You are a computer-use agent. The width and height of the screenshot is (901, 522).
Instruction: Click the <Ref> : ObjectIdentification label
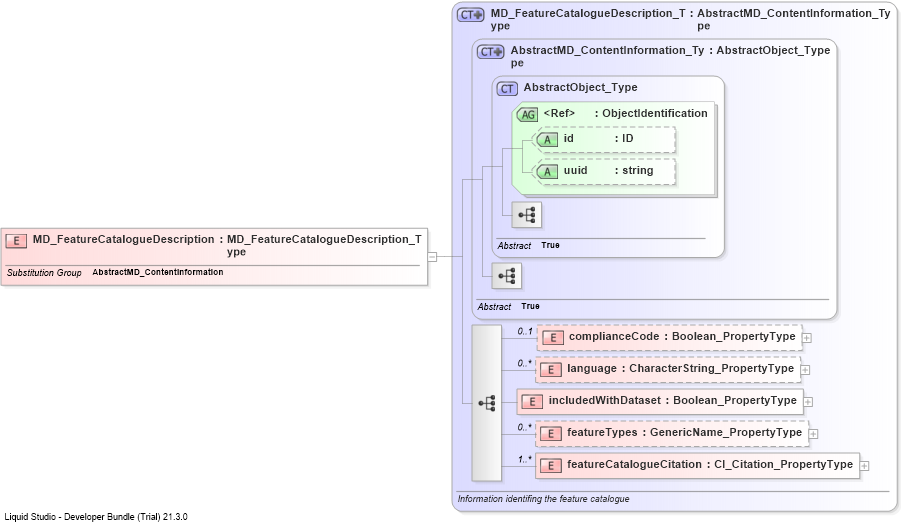[625, 114]
